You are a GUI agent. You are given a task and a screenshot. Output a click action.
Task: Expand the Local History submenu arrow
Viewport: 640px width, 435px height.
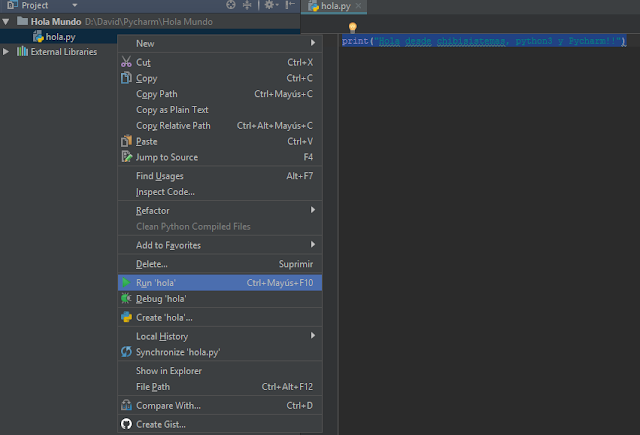(x=313, y=335)
